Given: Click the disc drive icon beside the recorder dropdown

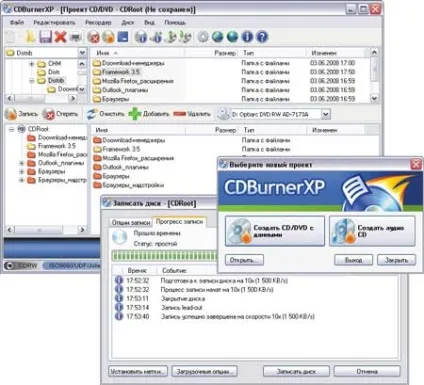Looking at the screenshot, I should tap(223, 114).
